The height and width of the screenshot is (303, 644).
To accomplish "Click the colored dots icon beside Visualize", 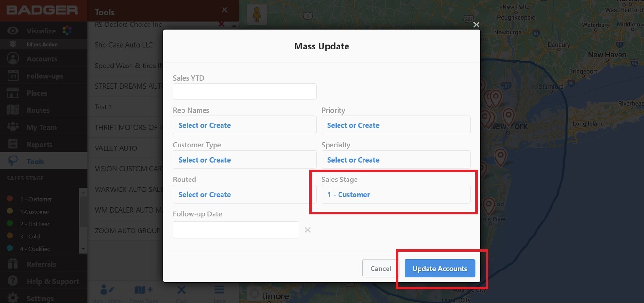I will point(67,31).
